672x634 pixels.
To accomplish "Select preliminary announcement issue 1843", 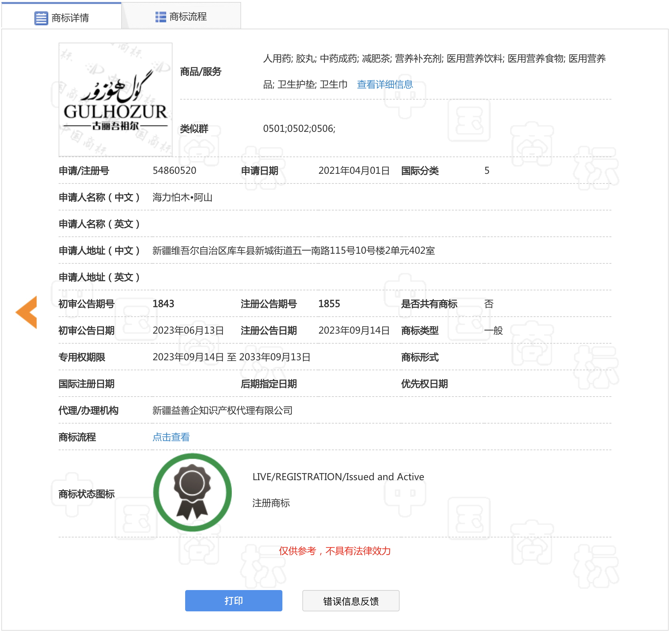I will pyautogui.click(x=164, y=304).
